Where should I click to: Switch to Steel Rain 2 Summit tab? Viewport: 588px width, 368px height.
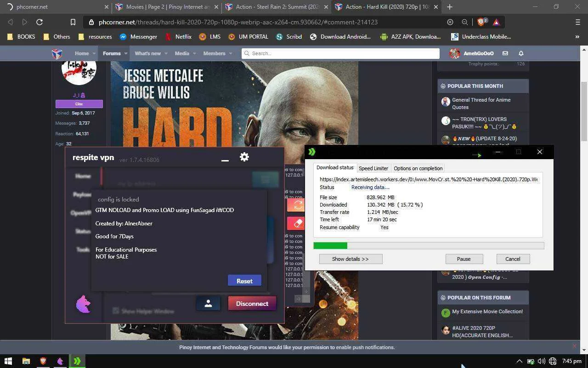(277, 7)
